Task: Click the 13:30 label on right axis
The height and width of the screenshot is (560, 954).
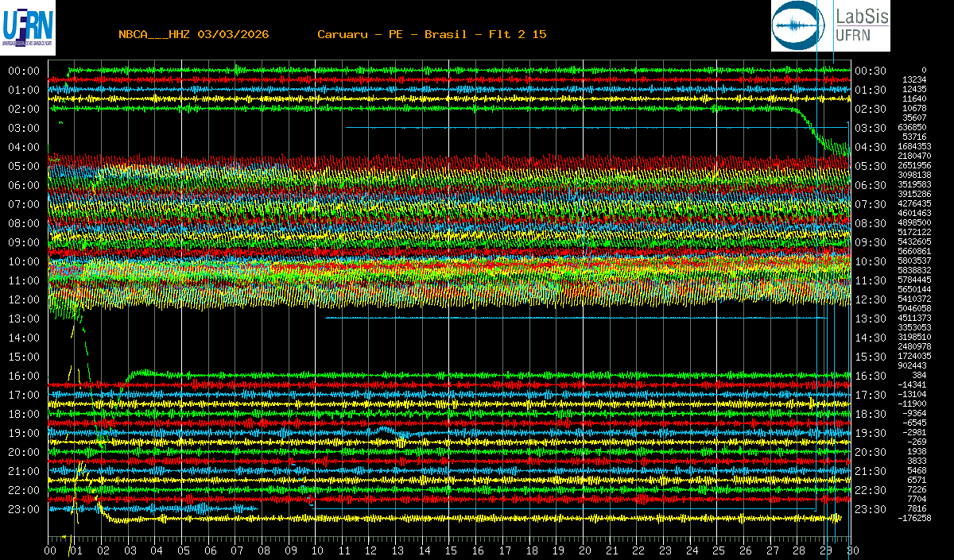Action: [x=871, y=319]
